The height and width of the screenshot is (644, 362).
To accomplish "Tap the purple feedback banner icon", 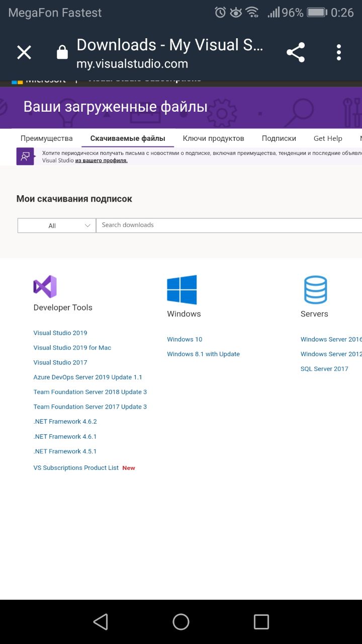I will tap(25, 156).
